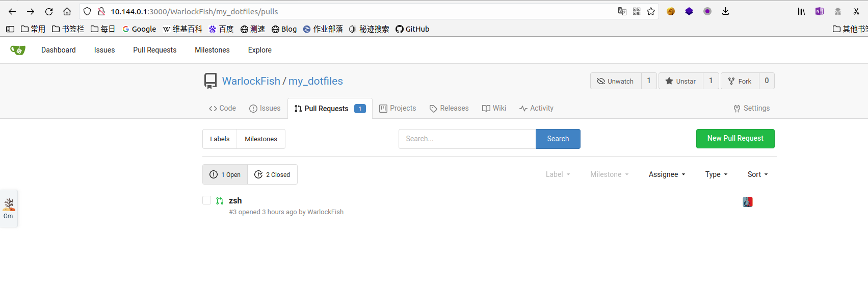The image size is (868, 283).
Task: Open the Milestones button beside Labels
Action: (x=261, y=139)
